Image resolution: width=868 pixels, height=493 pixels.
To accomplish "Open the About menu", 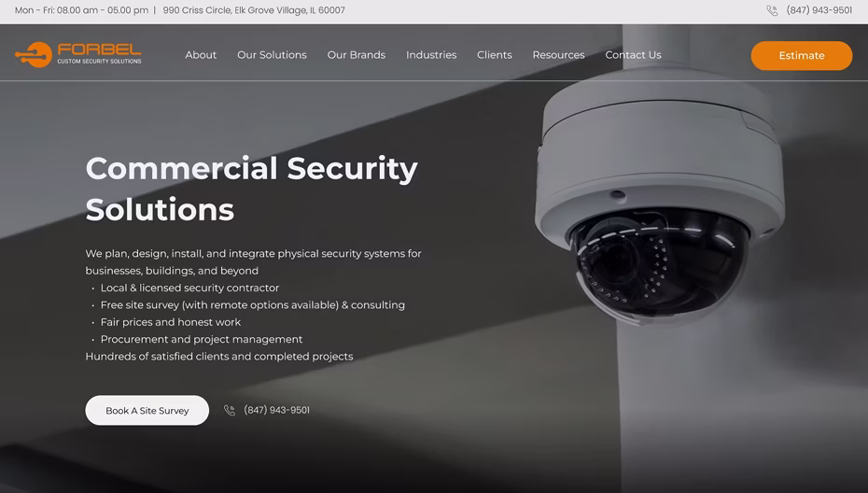I will [x=201, y=55].
